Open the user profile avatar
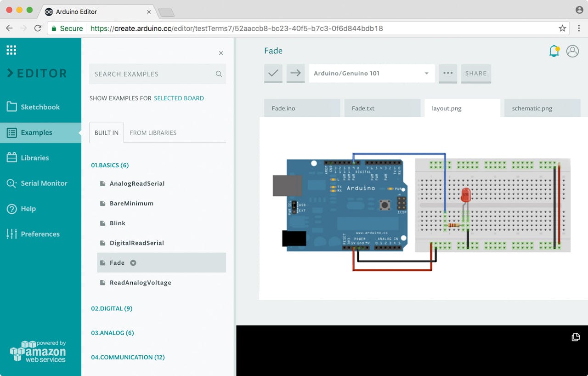Screen dimensions: 588x376 pyautogui.click(x=572, y=51)
